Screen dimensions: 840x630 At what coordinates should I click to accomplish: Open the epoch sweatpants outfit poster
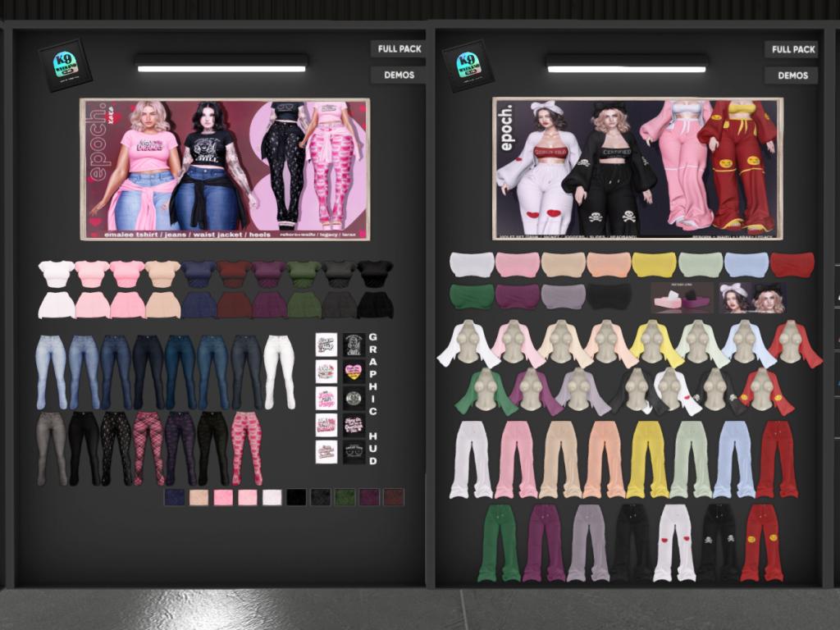(x=637, y=169)
